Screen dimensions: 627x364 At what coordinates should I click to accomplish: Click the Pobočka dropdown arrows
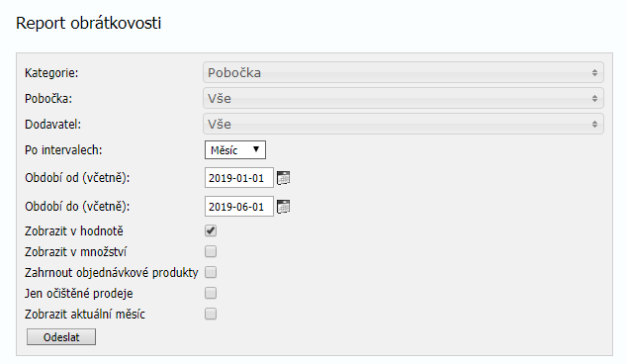pyautogui.click(x=594, y=98)
